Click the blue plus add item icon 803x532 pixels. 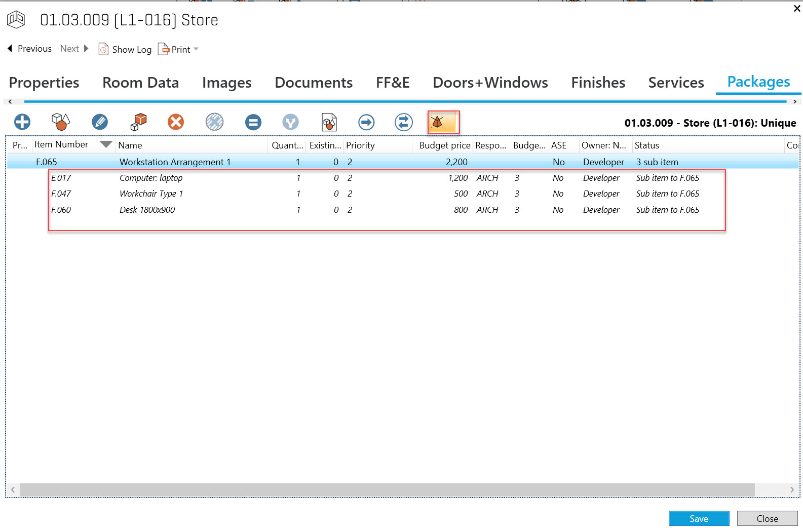pos(22,122)
